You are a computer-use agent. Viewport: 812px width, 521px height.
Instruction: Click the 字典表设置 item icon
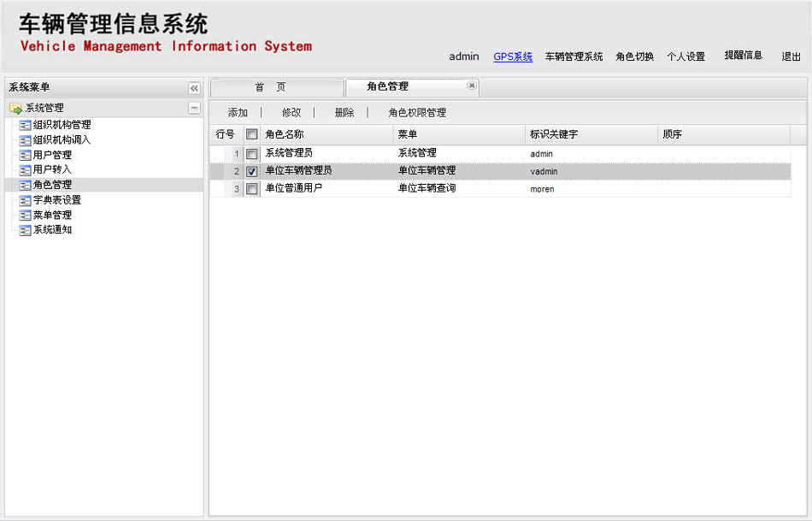[x=26, y=200]
